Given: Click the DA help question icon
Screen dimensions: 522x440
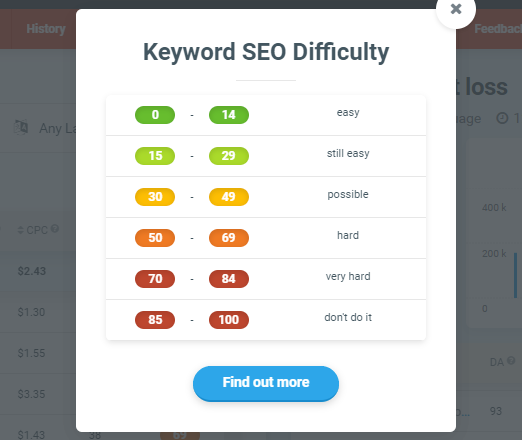Looking at the screenshot, I should 511,360.
